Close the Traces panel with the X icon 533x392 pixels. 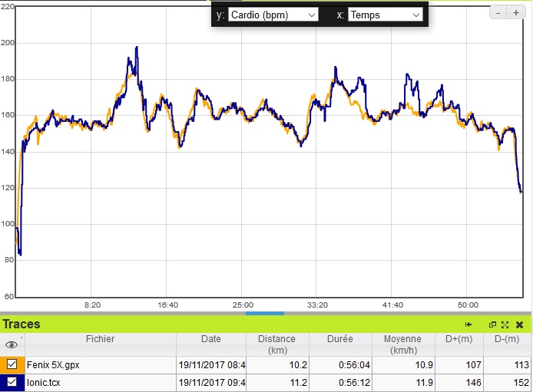point(519,324)
